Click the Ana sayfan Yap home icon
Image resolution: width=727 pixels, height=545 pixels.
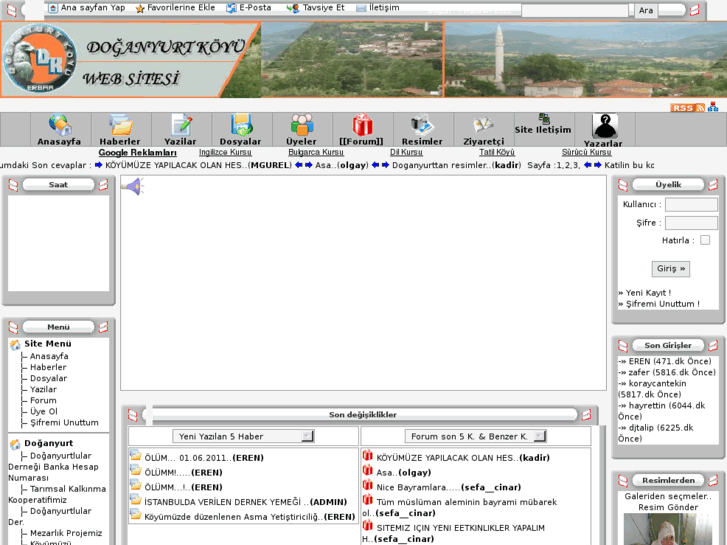53,8
